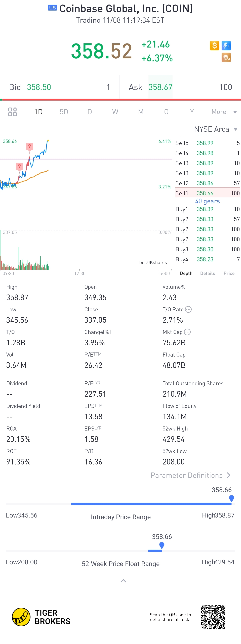The image size is (241, 644).
Task: Tap the High value 358.87
Action: [17, 297]
